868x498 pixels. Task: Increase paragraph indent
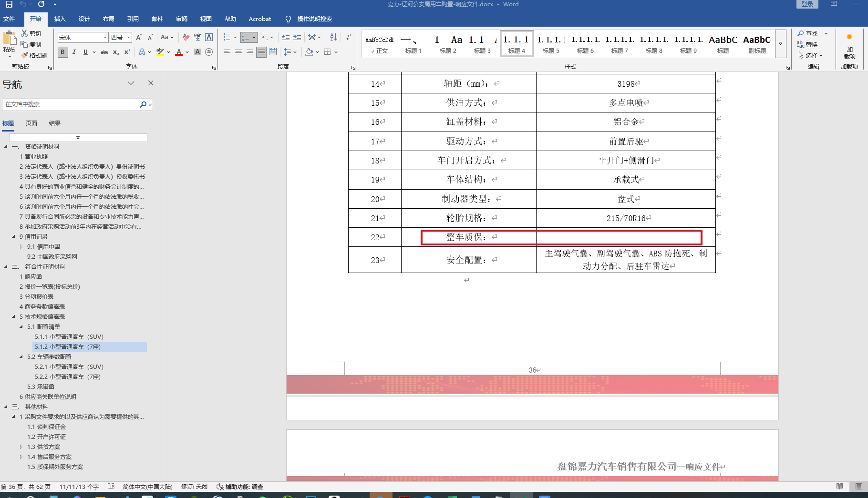coord(297,37)
